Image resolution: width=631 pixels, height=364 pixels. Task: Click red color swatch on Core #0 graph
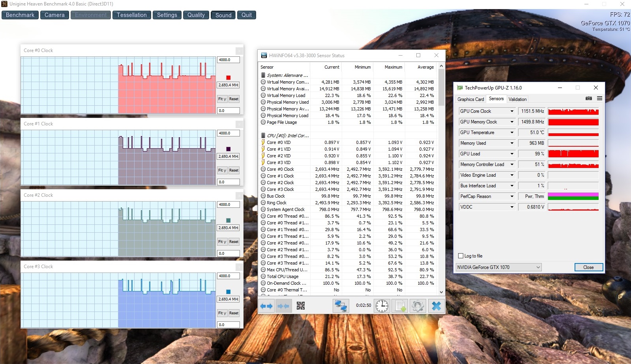click(228, 78)
